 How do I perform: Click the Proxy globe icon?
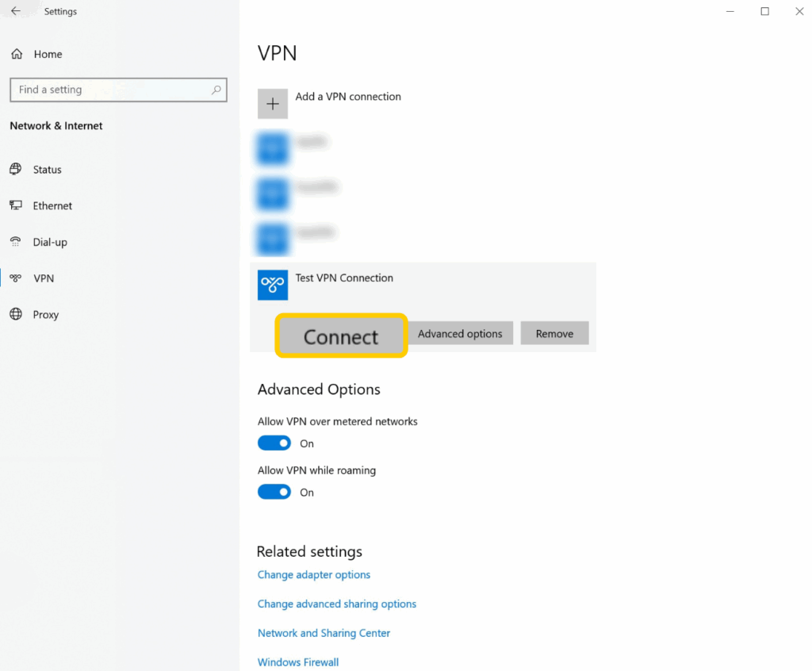tap(16, 314)
